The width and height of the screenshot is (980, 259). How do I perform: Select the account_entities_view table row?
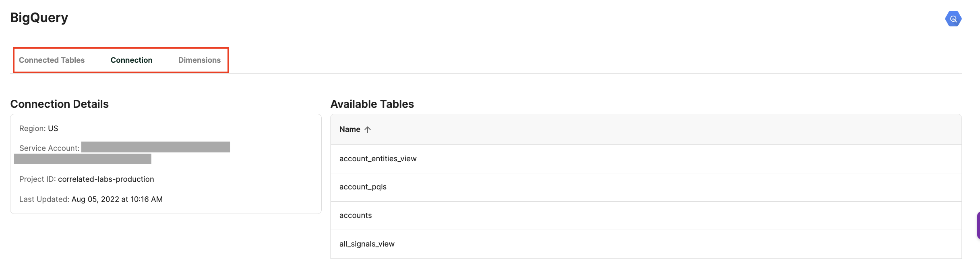(646, 159)
